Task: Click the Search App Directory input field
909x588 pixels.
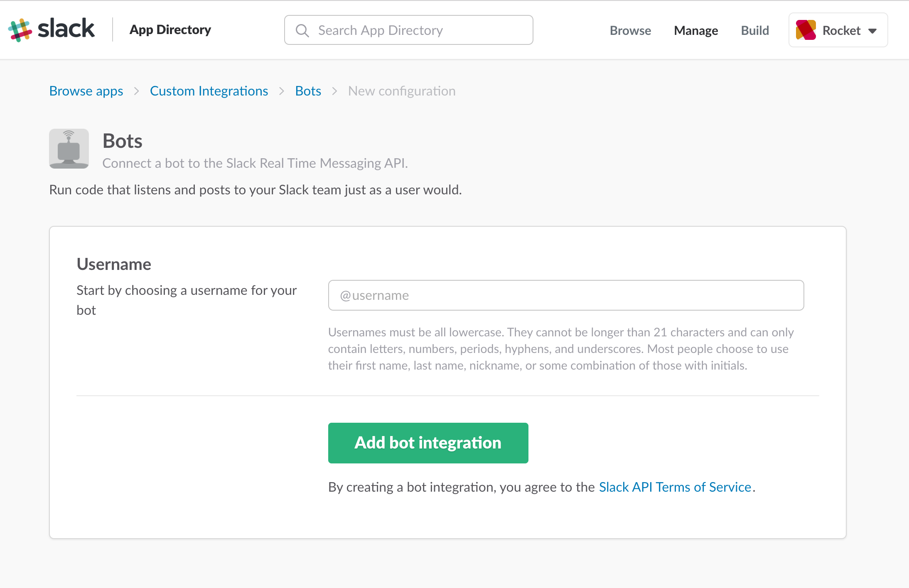Action: [x=408, y=30]
